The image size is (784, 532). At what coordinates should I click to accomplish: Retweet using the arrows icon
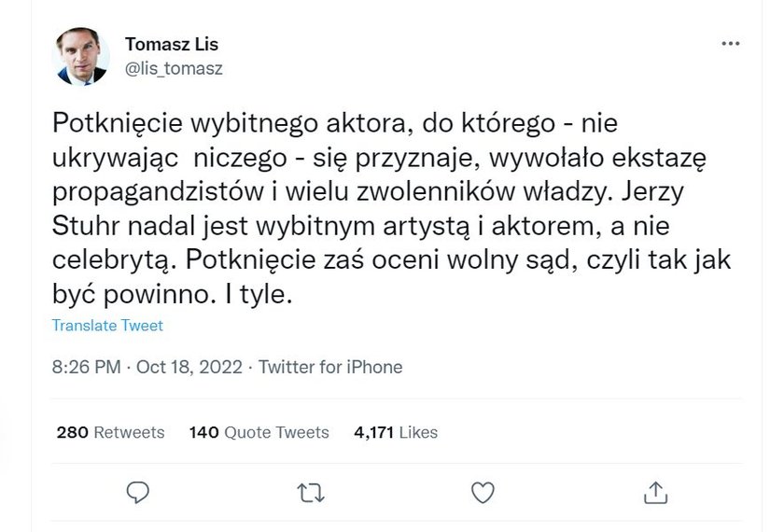click(311, 493)
